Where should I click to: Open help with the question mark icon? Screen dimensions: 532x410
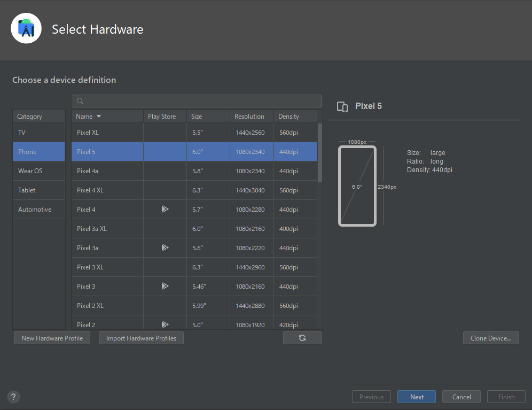tap(14, 397)
